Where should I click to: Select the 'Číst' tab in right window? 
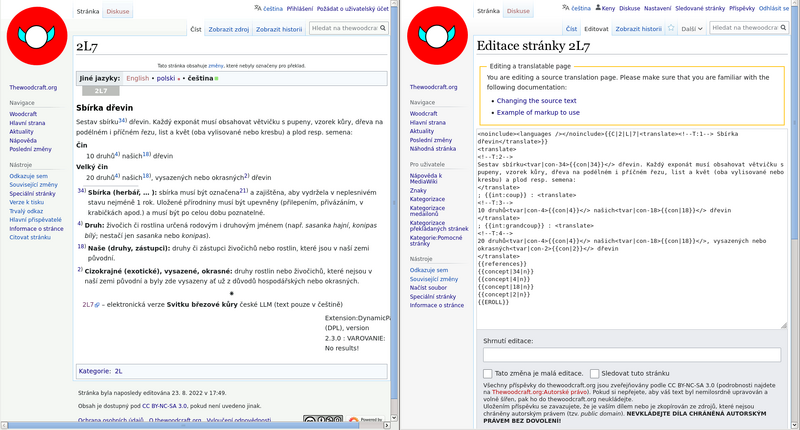coord(571,29)
